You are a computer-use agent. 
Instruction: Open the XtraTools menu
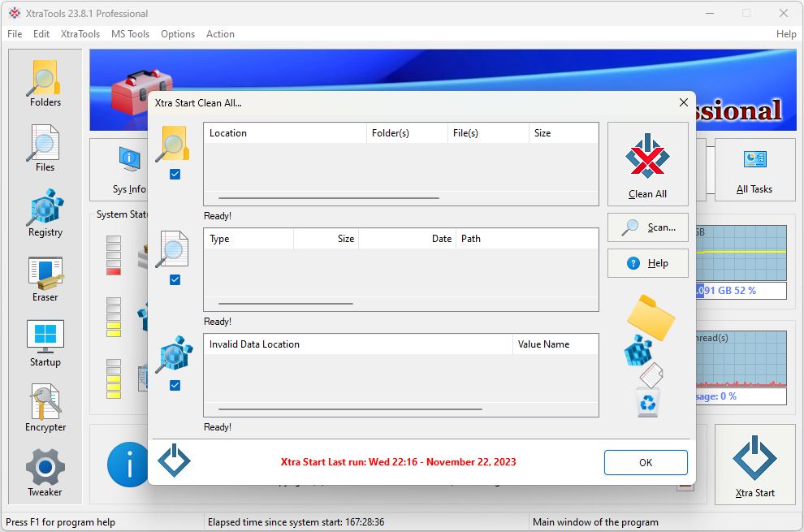80,34
